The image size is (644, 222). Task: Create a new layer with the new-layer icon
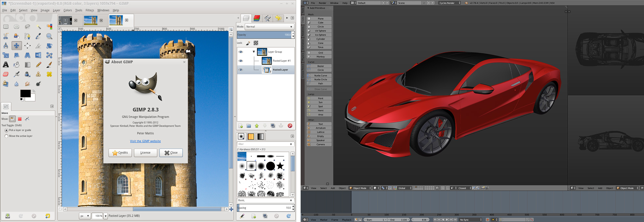point(241,126)
